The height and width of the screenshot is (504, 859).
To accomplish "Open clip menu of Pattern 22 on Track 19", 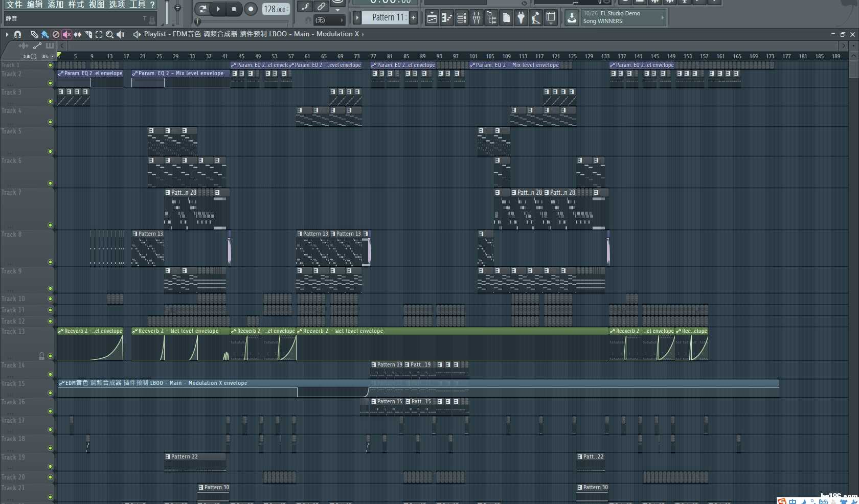I will click(168, 456).
